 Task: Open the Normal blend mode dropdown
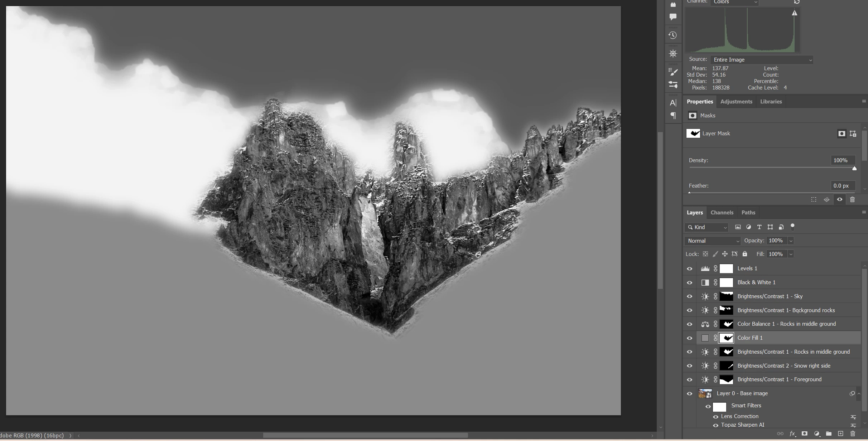[x=713, y=241]
